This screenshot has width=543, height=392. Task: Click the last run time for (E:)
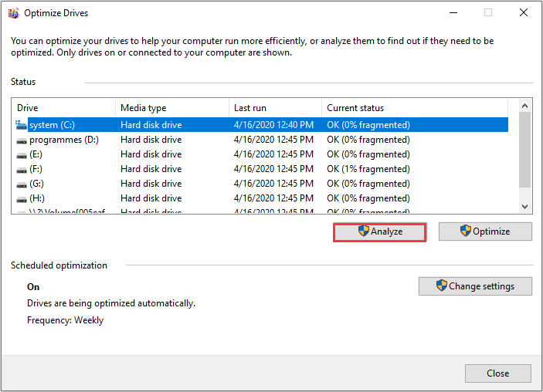point(273,154)
